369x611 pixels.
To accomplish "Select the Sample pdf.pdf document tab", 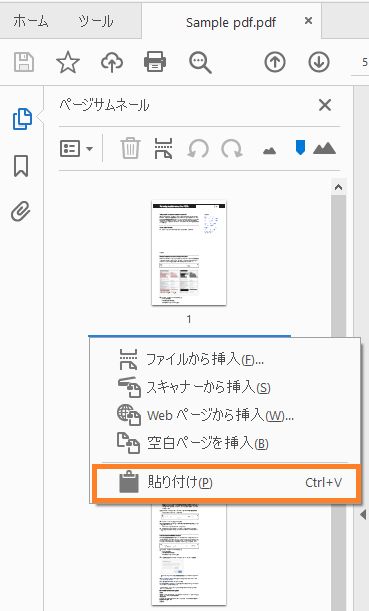I will click(231, 22).
